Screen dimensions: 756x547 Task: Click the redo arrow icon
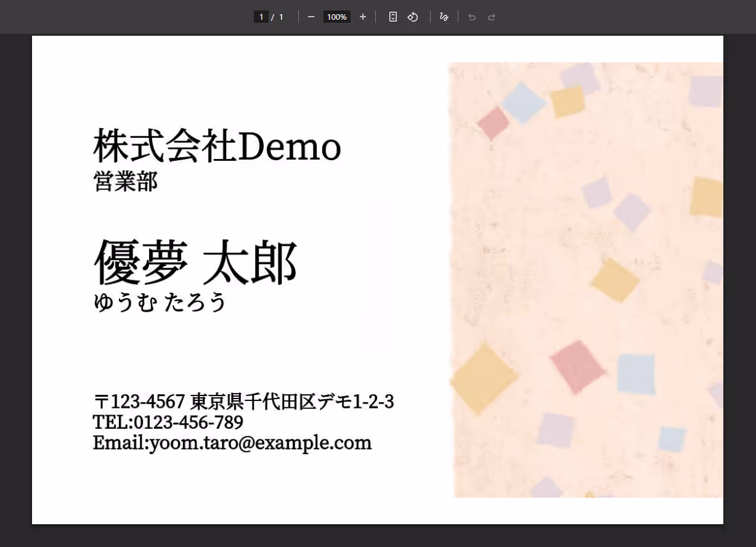(x=492, y=17)
